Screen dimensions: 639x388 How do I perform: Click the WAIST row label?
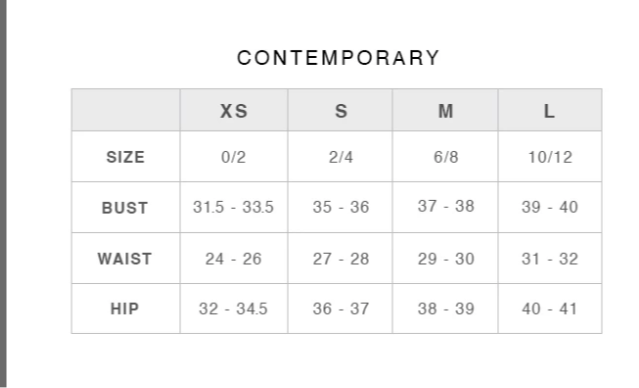pyautogui.click(x=126, y=259)
